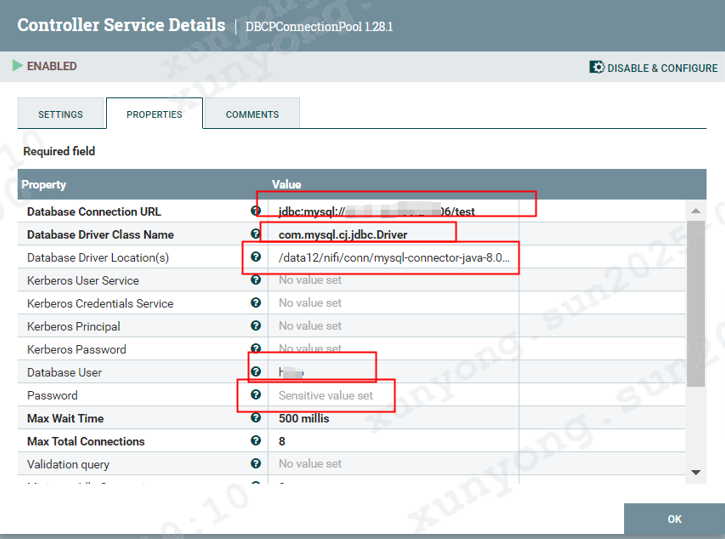
Task: Click the Max Wait Time property label
Action: pyautogui.click(x=65, y=418)
